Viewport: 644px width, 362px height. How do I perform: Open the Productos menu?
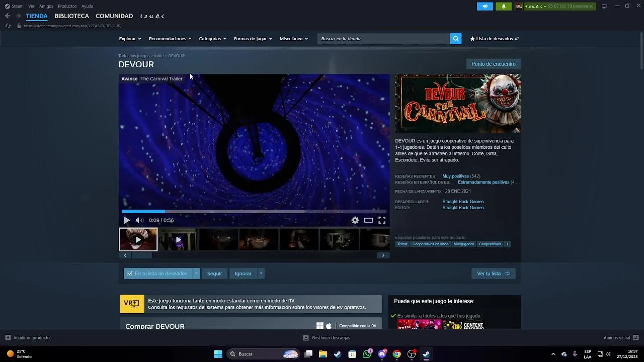coord(67,6)
